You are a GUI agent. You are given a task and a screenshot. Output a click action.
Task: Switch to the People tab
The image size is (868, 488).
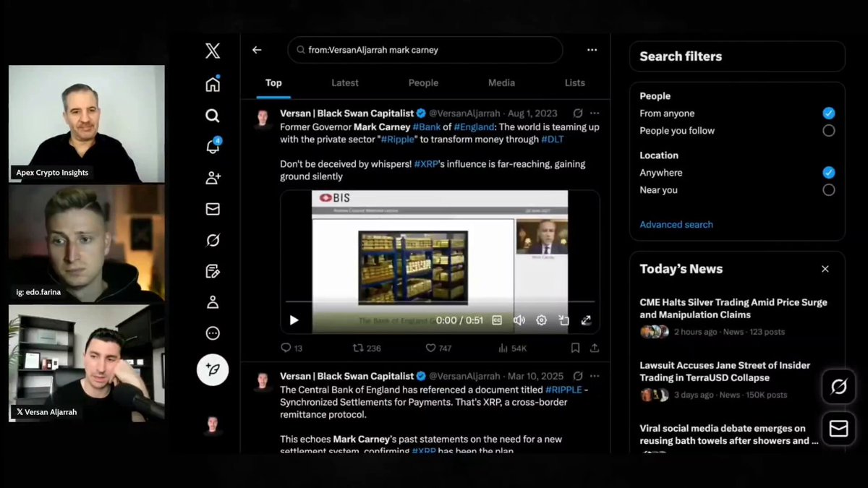pyautogui.click(x=423, y=82)
